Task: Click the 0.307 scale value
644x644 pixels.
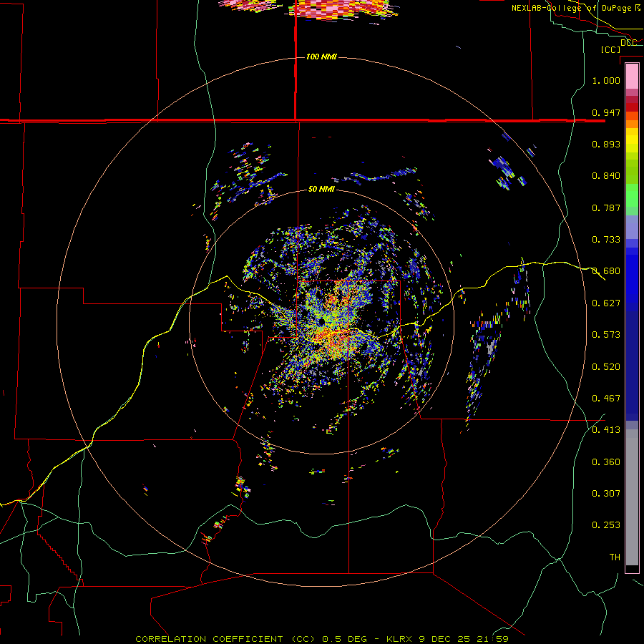Action: 606,494
